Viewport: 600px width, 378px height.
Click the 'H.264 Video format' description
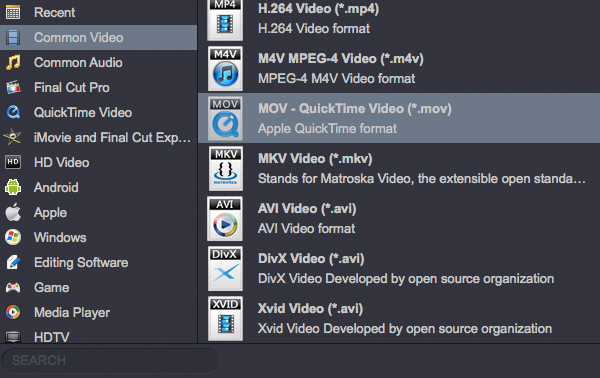pos(314,29)
